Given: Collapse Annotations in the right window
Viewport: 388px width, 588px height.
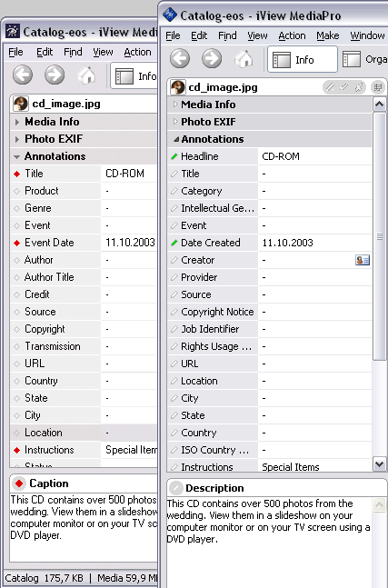Looking at the screenshot, I should pyautogui.click(x=175, y=139).
